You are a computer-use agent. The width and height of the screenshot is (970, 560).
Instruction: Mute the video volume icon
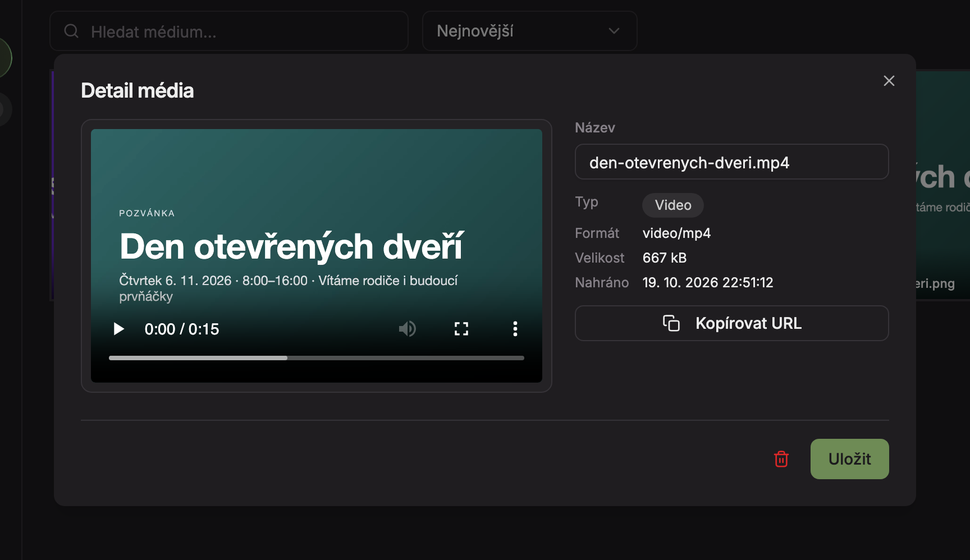click(x=407, y=329)
